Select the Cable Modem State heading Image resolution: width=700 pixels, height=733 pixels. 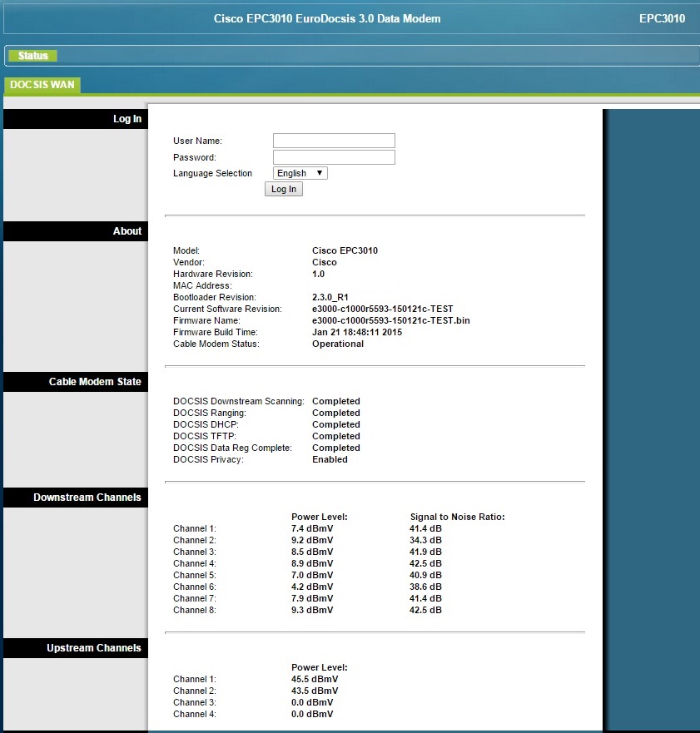point(95,381)
